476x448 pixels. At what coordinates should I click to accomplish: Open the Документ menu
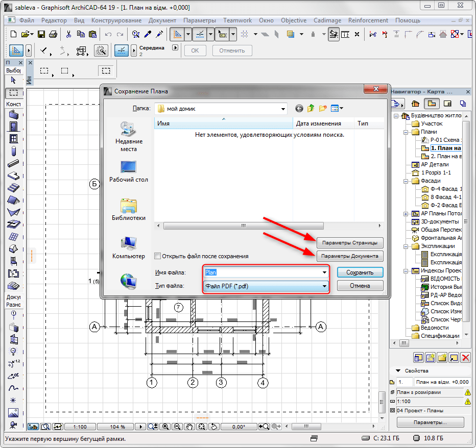point(162,20)
